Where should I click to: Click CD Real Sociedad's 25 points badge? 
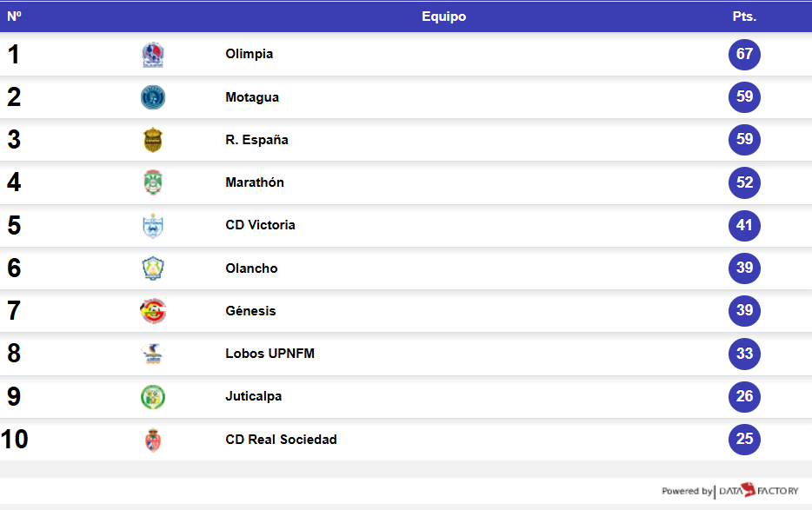(744, 440)
